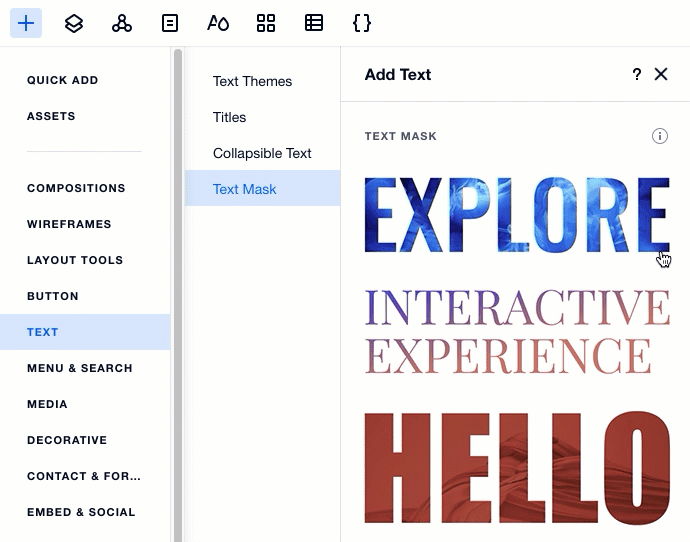Select Titles subcategory

229,117
